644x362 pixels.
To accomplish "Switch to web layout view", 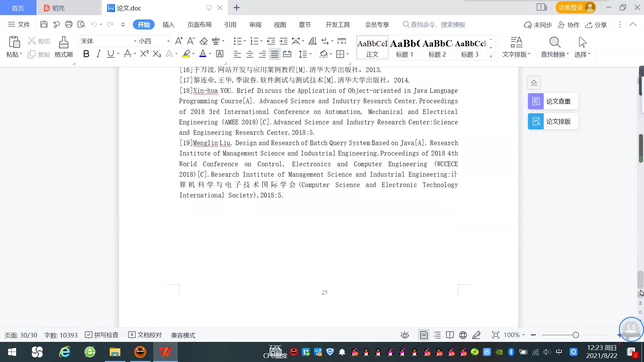I will pyautogui.click(x=463, y=335).
